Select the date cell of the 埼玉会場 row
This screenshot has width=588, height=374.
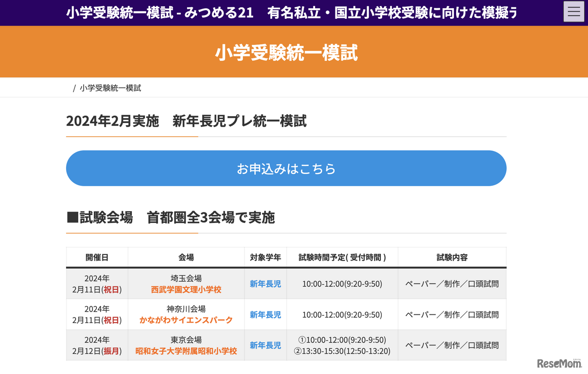[x=97, y=284]
